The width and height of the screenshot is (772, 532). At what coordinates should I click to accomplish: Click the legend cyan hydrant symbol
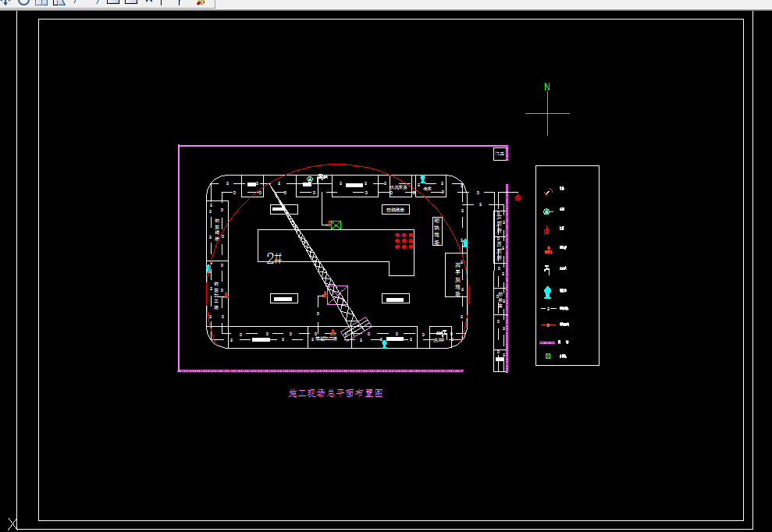547,293
